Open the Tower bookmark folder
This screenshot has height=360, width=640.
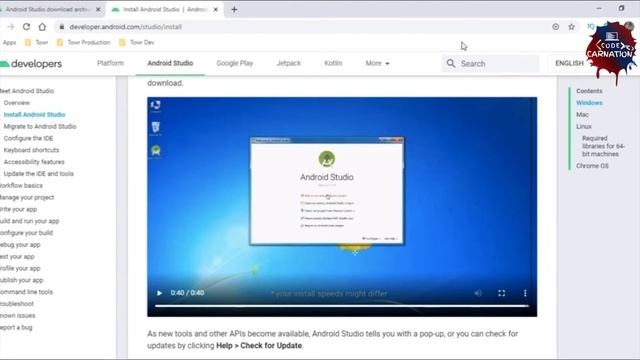(x=37, y=42)
